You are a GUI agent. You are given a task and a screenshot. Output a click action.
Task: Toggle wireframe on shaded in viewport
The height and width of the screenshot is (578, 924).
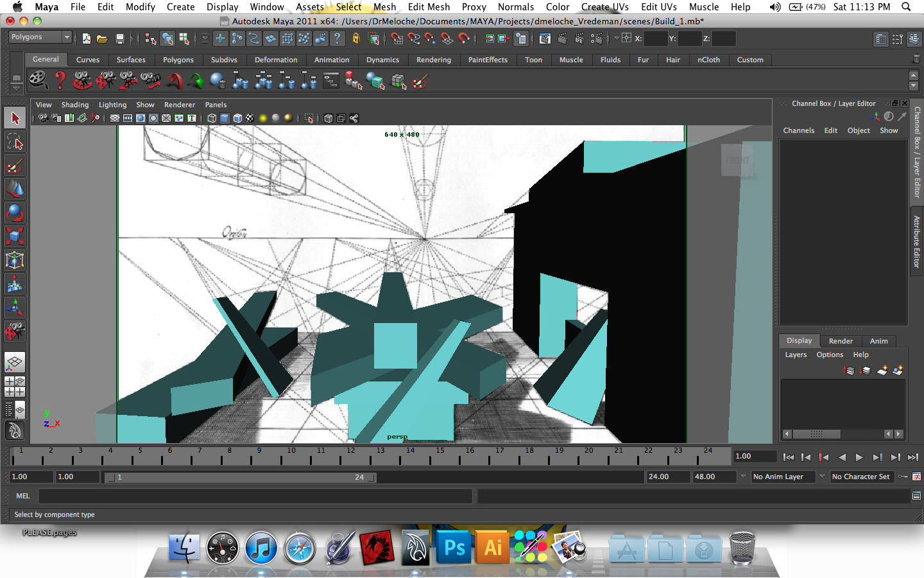(x=237, y=118)
